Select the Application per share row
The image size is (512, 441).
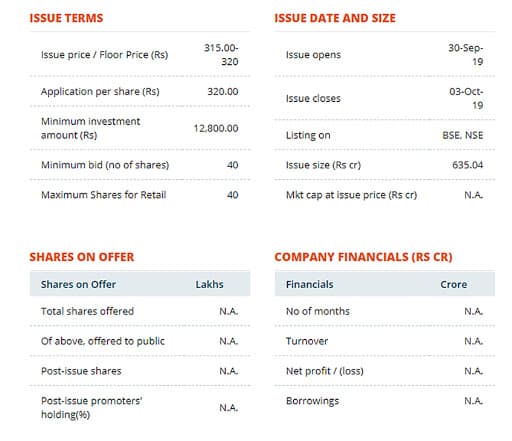(140, 91)
